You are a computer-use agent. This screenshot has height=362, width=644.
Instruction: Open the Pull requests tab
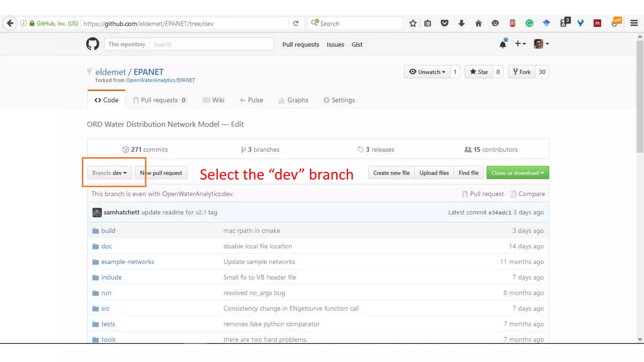coord(160,100)
